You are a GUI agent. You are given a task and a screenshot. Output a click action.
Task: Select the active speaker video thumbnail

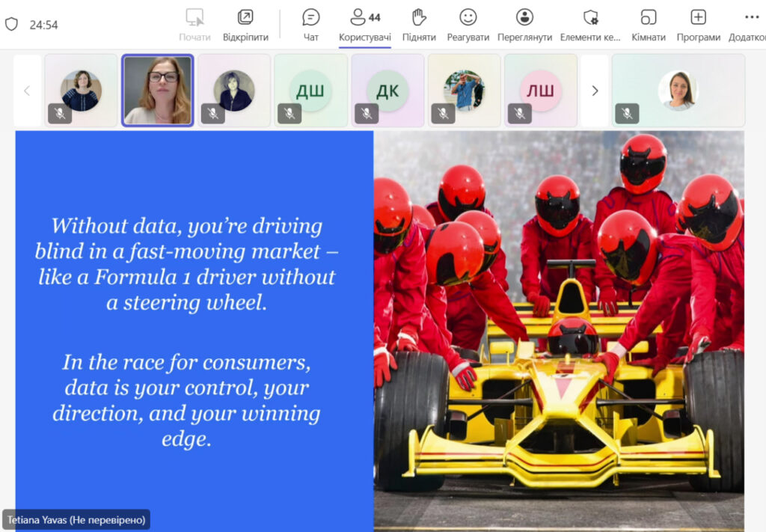(x=158, y=91)
